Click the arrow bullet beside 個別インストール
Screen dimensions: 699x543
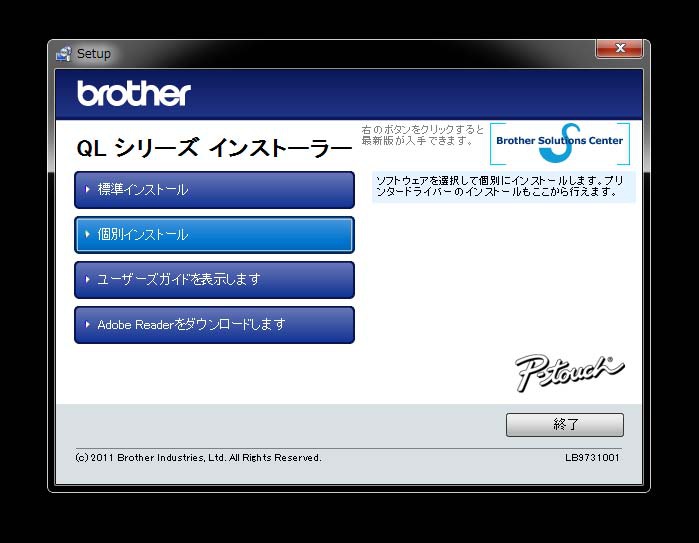pos(88,235)
